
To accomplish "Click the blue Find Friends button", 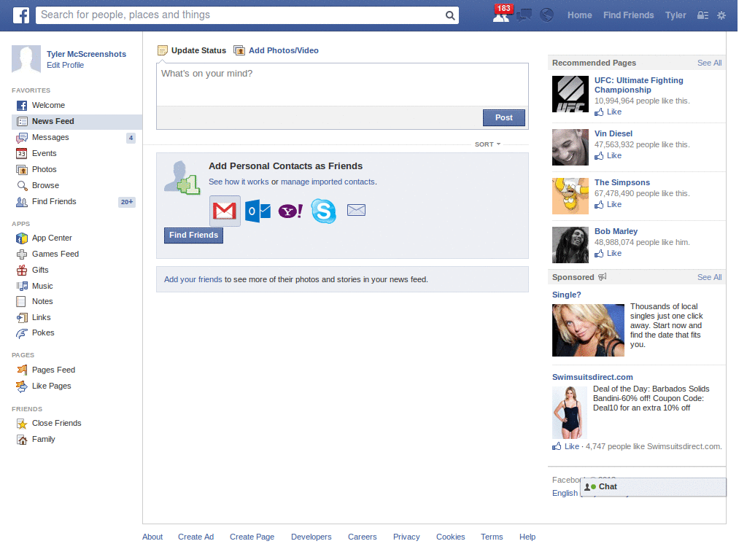I will [193, 236].
